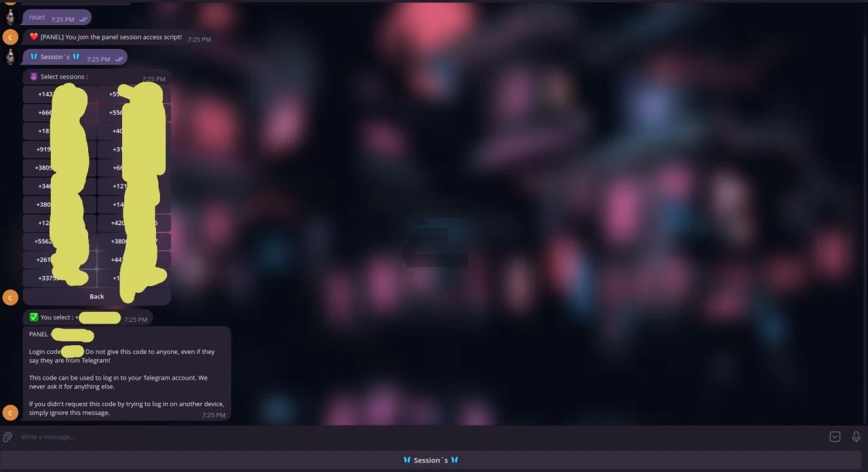Click the /start message bubble
Image resolution: width=868 pixels, height=472 pixels.
(57, 18)
